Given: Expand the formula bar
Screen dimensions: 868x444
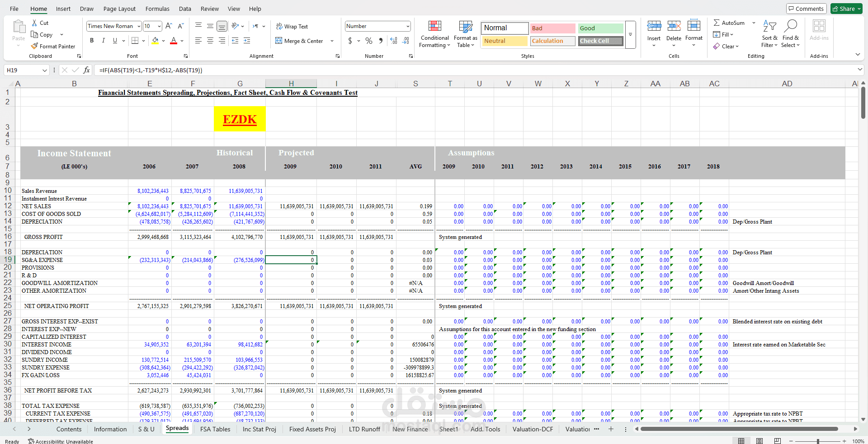Looking at the screenshot, I should [859, 70].
